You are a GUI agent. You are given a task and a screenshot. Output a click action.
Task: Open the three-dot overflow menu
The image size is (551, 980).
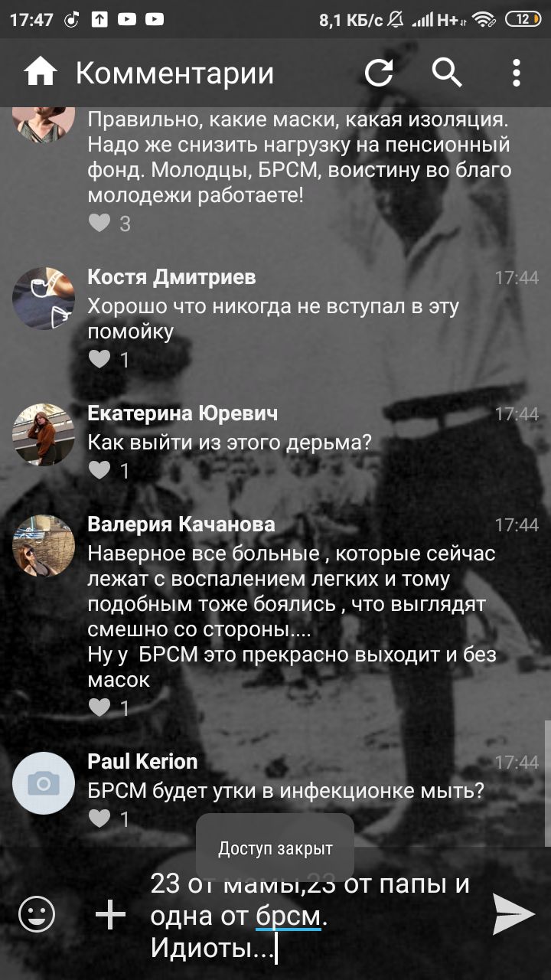pyautogui.click(x=517, y=73)
